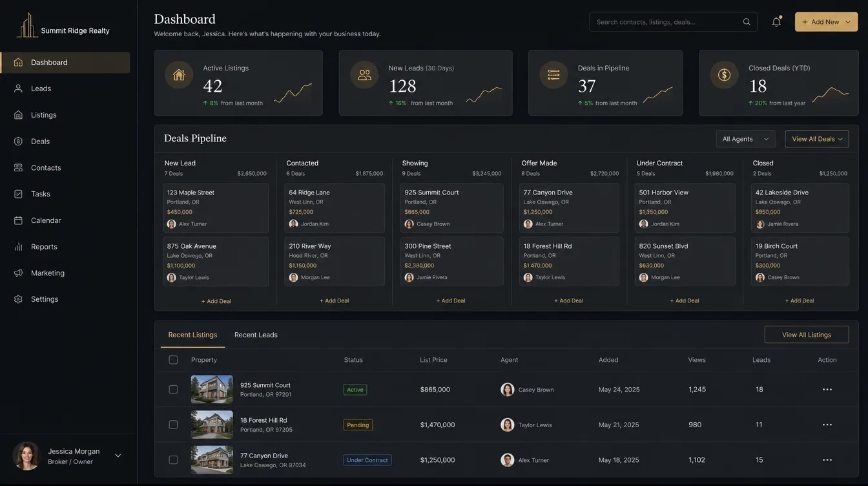This screenshot has height=486, width=868.
Task: Click Add Deal under Closed column
Action: [x=800, y=301]
